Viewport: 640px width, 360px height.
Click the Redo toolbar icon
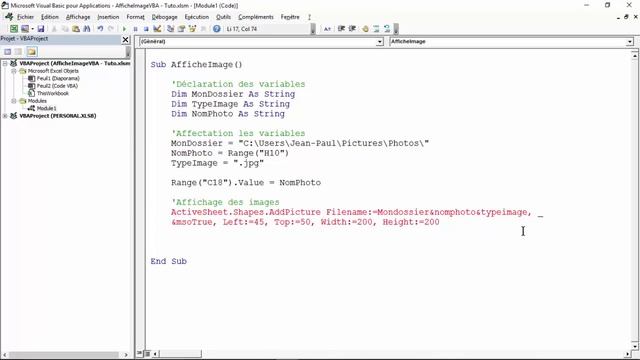coord(111,29)
